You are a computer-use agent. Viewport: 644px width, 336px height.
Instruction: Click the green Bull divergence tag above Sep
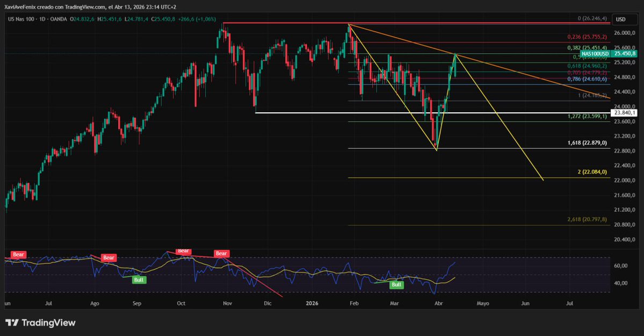pos(139,280)
